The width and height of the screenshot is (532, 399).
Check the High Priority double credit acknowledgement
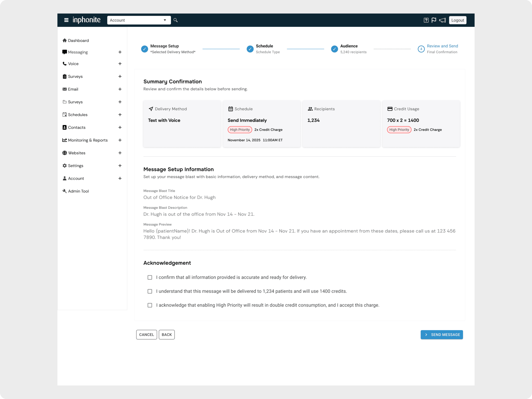tap(150, 305)
